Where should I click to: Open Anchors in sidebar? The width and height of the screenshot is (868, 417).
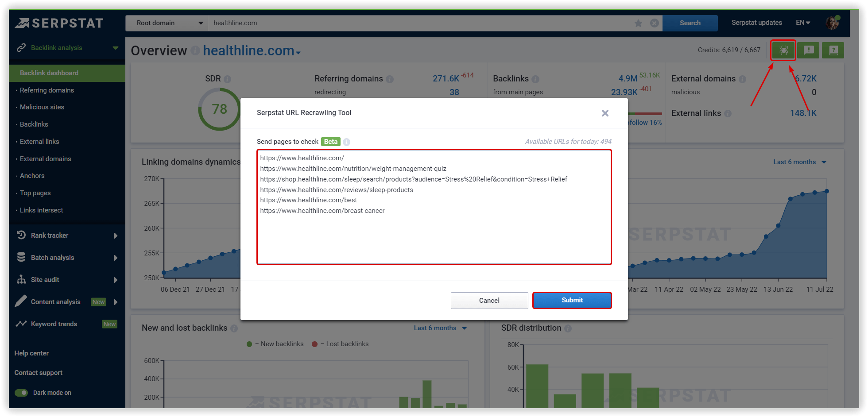pos(32,176)
